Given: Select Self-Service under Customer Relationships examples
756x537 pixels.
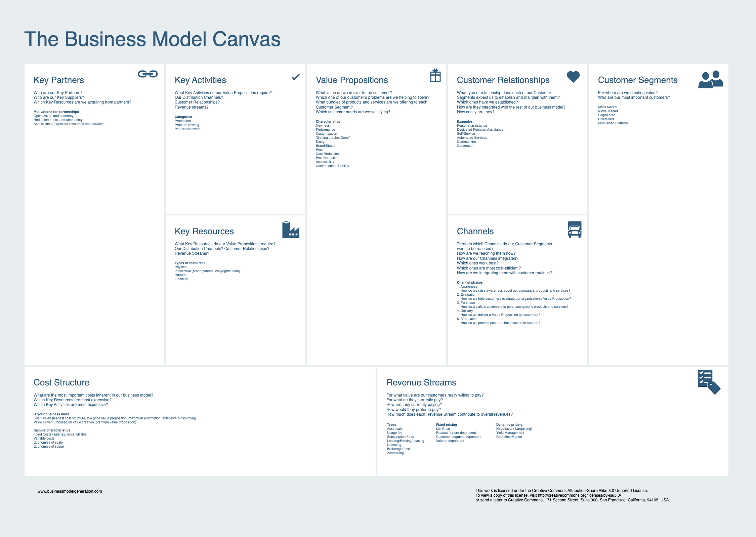Looking at the screenshot, I should [466, 133].
